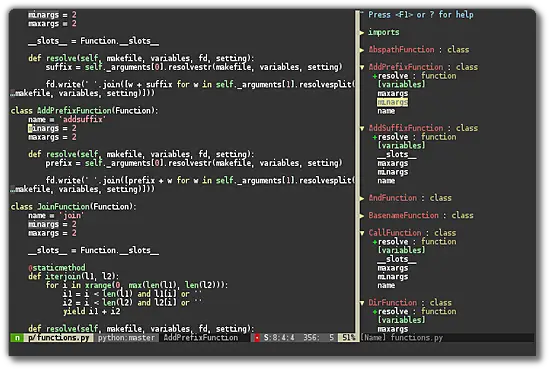The height and width of the screenshot is (370, 550).
Task: Collapse the AddSuffixFunction class fold triangle
Action: (362, 128)
